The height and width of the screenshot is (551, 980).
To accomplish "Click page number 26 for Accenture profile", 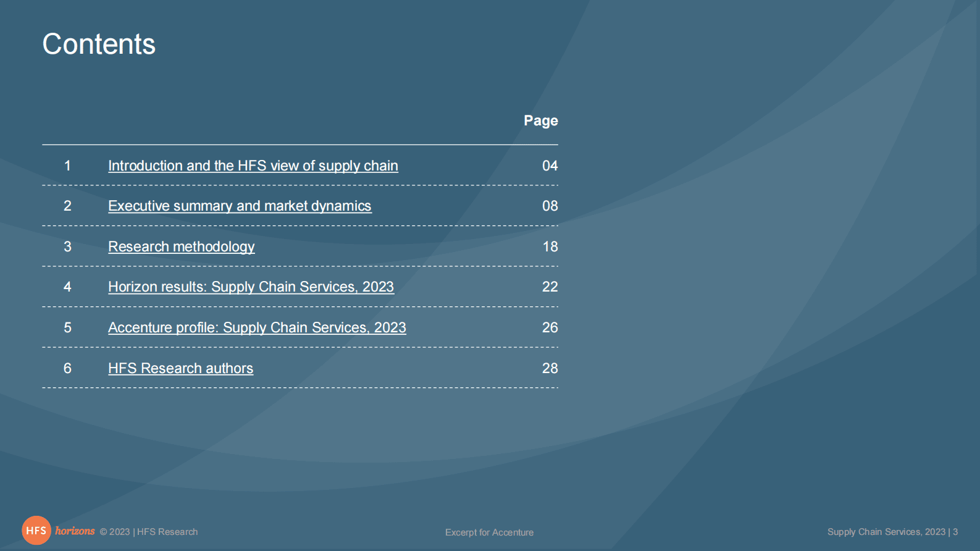I will [550, 327].
